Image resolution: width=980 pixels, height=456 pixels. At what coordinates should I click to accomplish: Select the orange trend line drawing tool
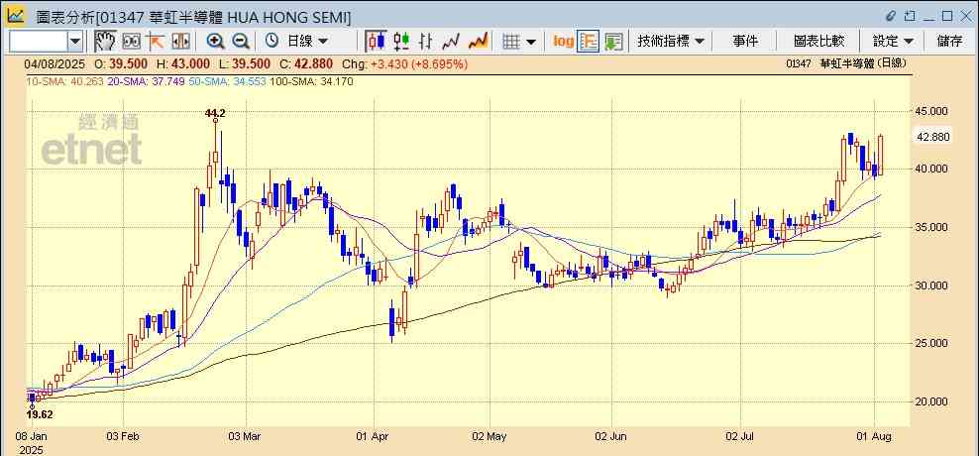point(155,42)
